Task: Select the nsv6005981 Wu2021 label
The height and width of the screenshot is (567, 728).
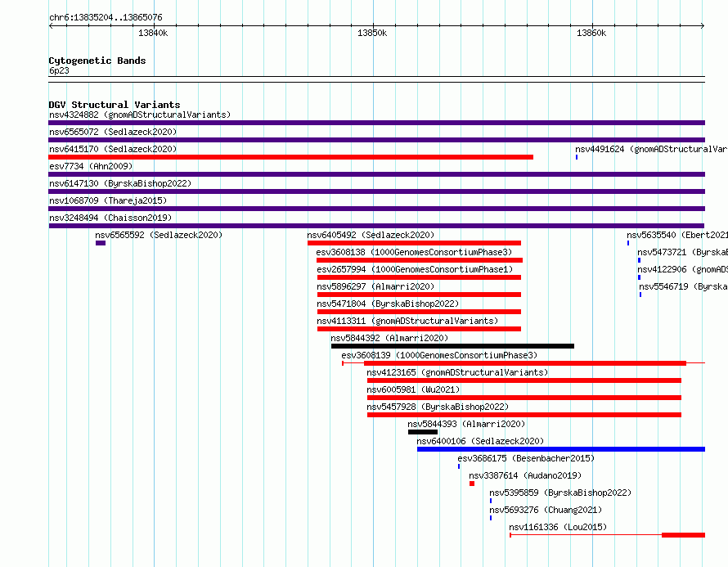Action: click(x=413, y=389)
